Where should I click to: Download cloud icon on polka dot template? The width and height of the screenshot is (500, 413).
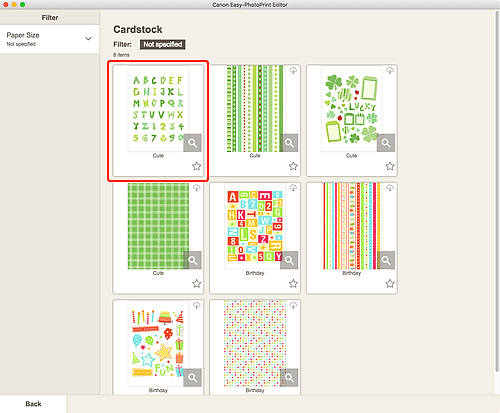[x=293, y=305]
